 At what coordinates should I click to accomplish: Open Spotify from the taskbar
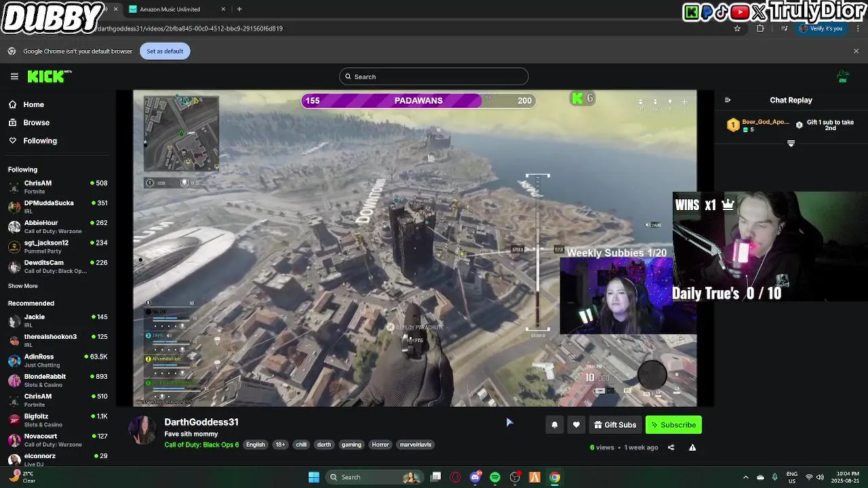[495, 477]
